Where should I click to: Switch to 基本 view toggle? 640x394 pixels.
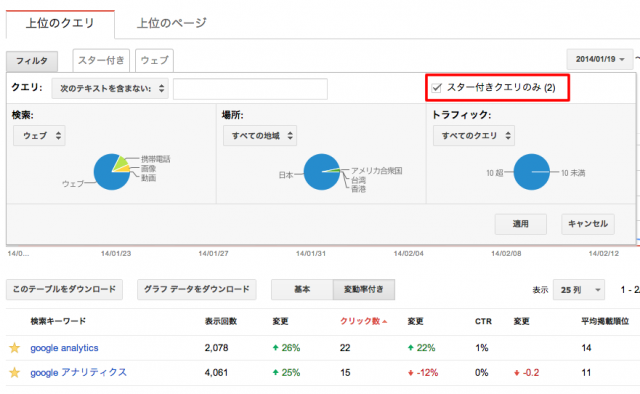302,289
